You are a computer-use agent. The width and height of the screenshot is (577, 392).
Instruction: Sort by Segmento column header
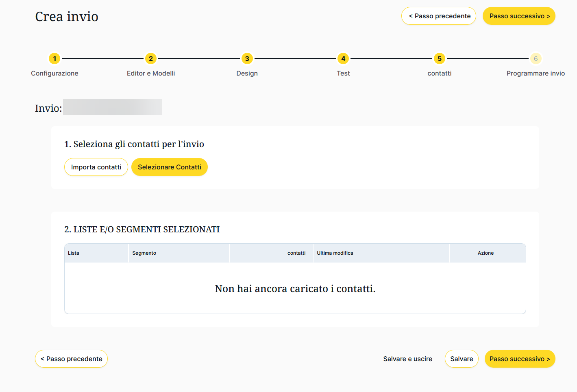tap(144, 253)
